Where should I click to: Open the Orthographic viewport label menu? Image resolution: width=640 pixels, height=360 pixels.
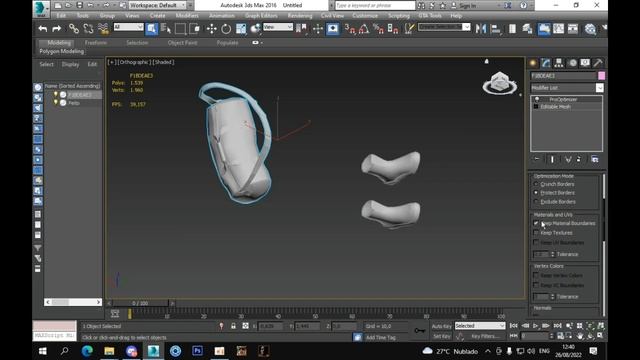[133, 62]
